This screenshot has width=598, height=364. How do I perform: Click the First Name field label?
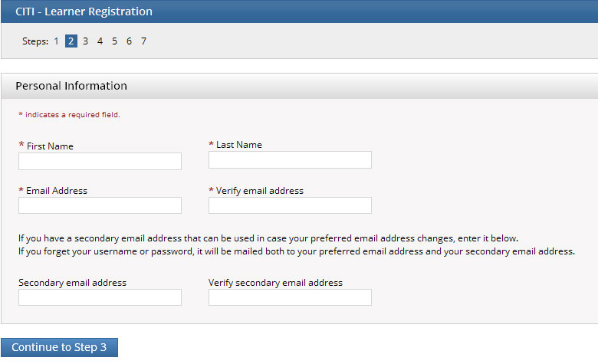click(50, 146)
